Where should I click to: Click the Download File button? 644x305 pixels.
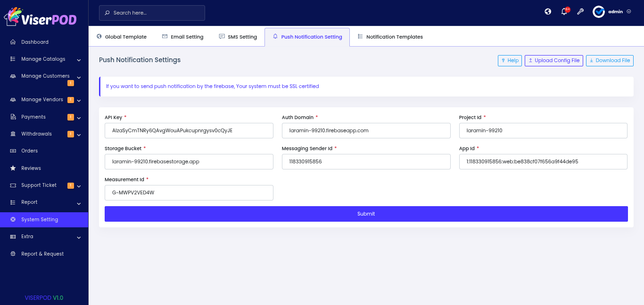pos(609,60)
